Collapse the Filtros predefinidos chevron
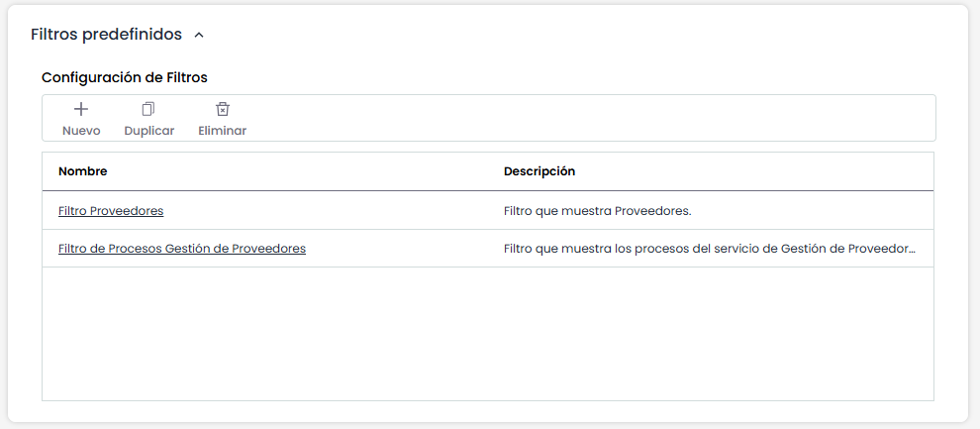 199,35
